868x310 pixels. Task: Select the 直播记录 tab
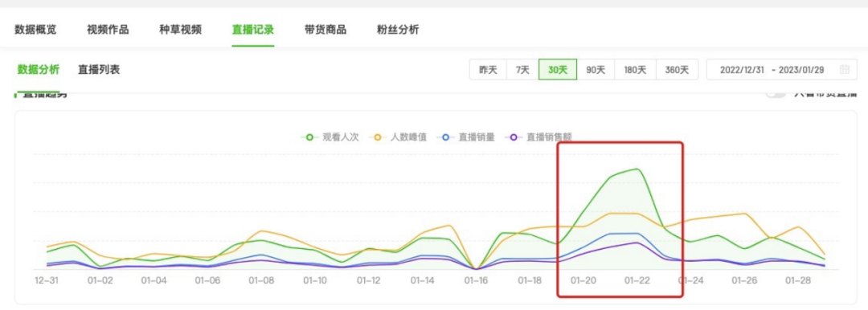253,30
